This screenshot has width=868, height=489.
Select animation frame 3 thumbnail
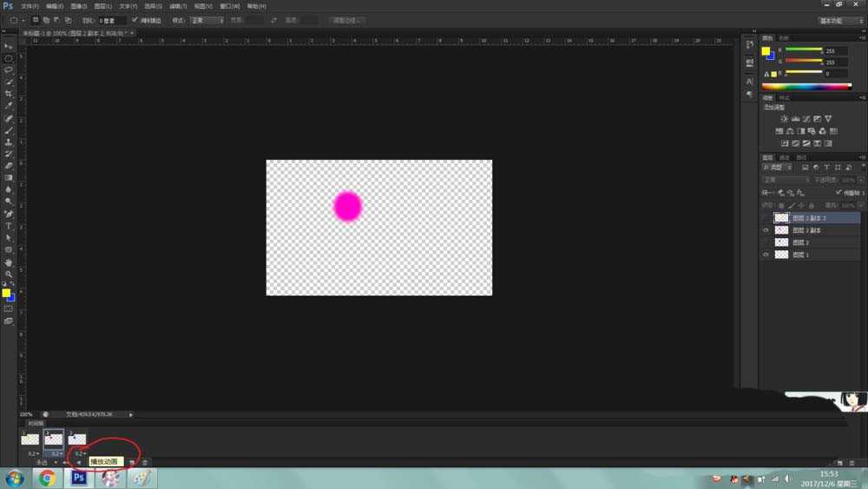[77, 439]
